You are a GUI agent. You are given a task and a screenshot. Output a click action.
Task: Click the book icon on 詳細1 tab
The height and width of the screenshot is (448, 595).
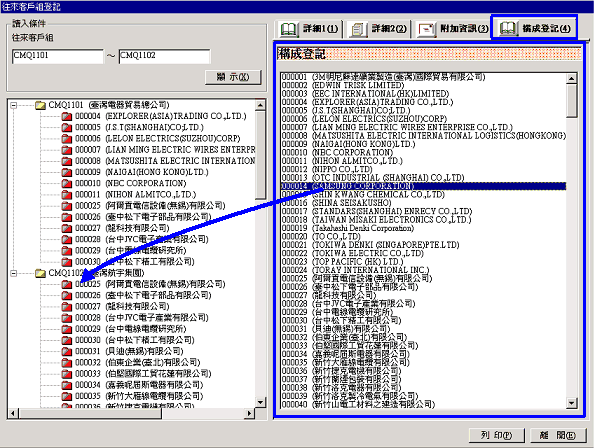coord(288,29)
